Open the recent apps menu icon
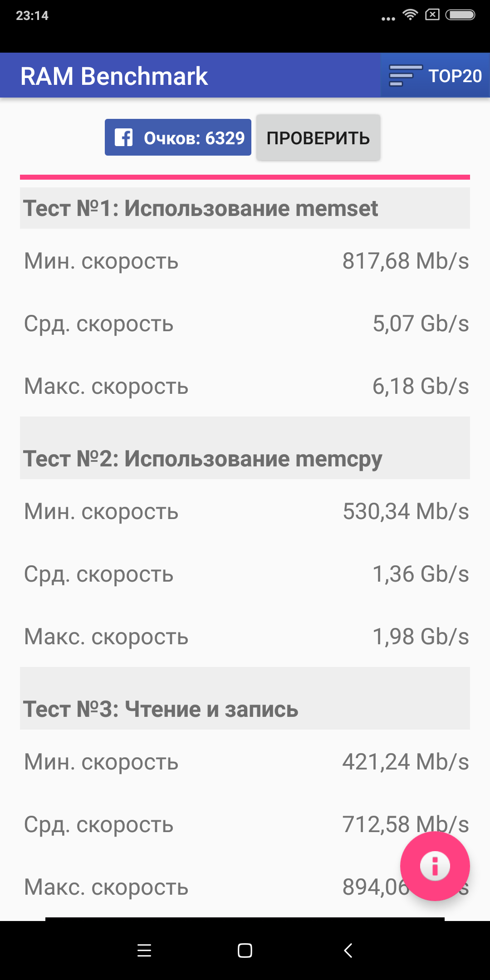 point(144,951)
